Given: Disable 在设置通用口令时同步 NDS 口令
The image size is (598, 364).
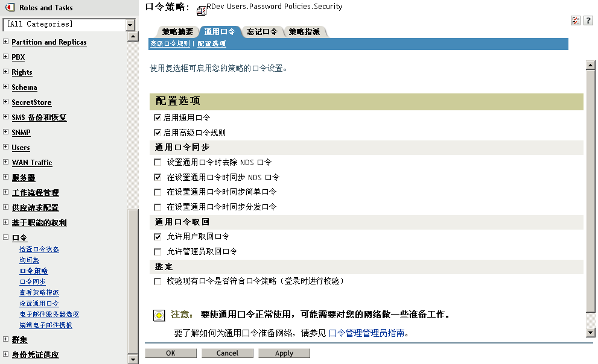Looking at the screenshot, I should click(156, 177).
